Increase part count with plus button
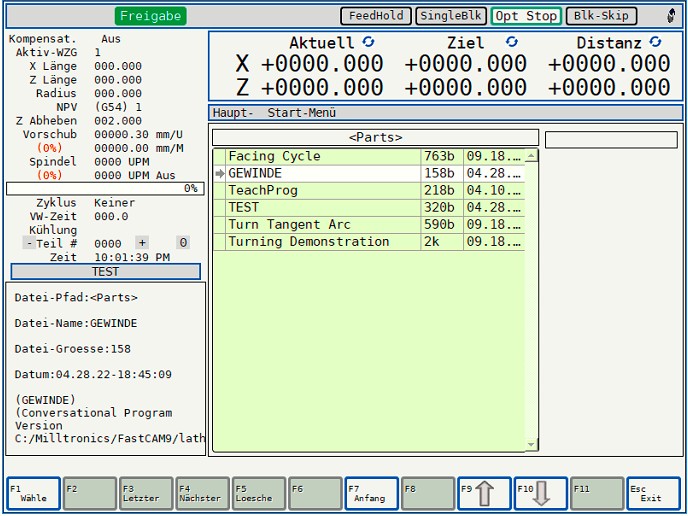The image size is (688, 516). [142, 243]
